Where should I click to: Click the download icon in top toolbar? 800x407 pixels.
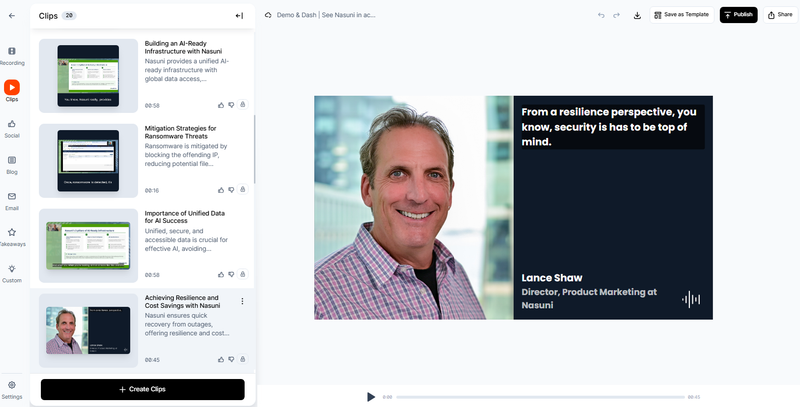(638, 15)
